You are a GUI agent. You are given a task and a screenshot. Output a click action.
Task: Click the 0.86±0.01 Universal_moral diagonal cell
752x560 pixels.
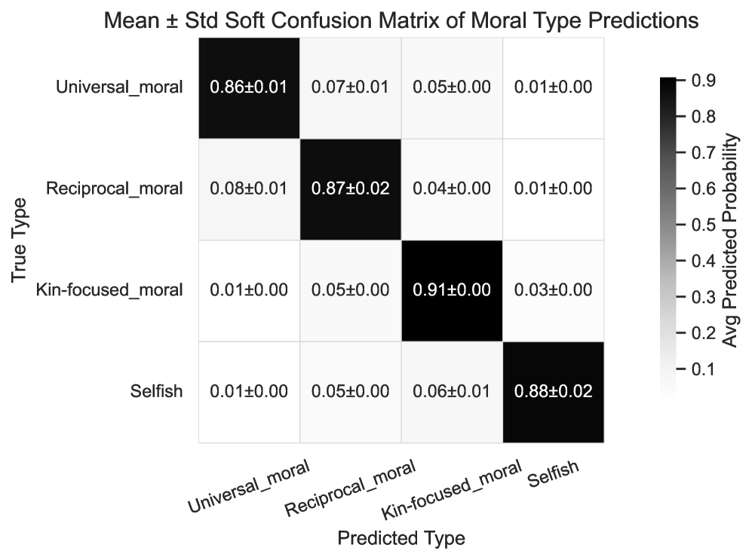[249, 87]
